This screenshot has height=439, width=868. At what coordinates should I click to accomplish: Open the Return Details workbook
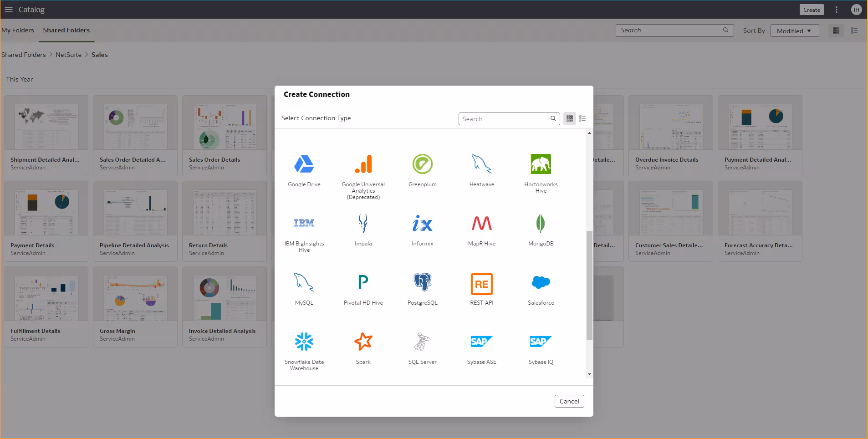(225, 221)
